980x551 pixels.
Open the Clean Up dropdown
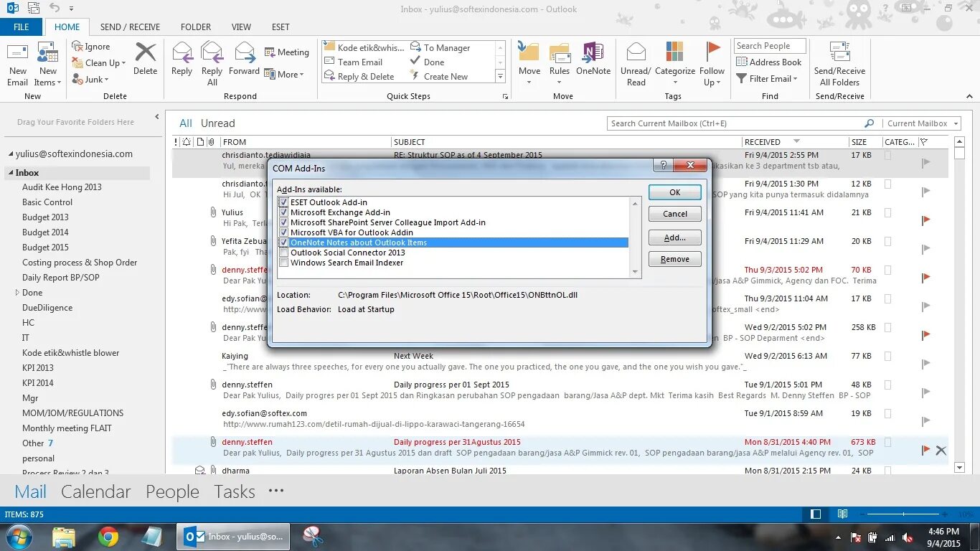(99, 63)
